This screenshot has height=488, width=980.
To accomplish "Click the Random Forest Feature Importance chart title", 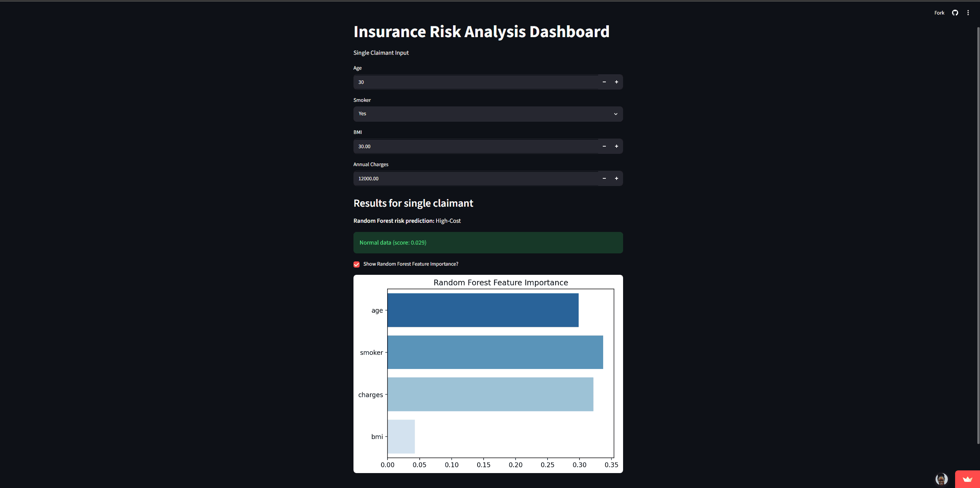I will pos(501,282).
